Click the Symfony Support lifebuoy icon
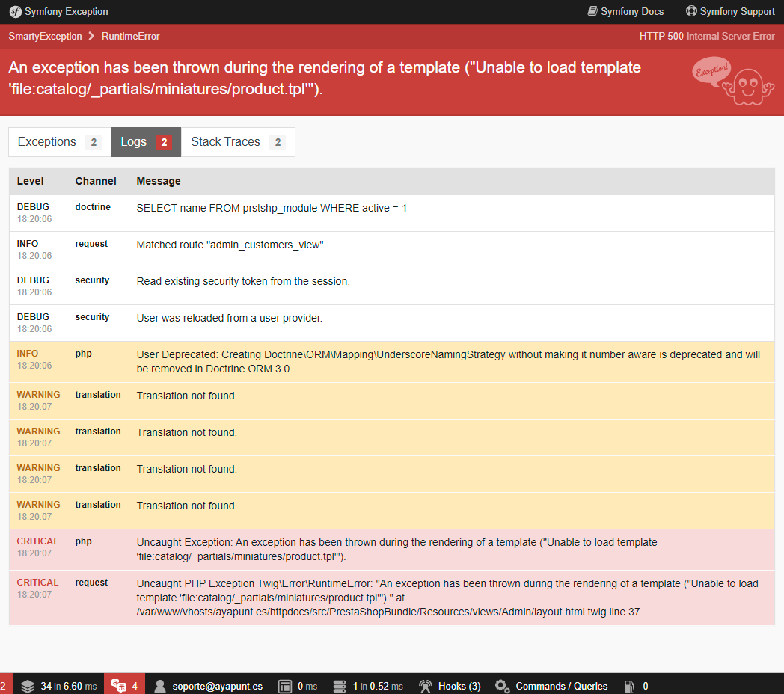Screen dimensions: 784x694 [x=691, y=11]
